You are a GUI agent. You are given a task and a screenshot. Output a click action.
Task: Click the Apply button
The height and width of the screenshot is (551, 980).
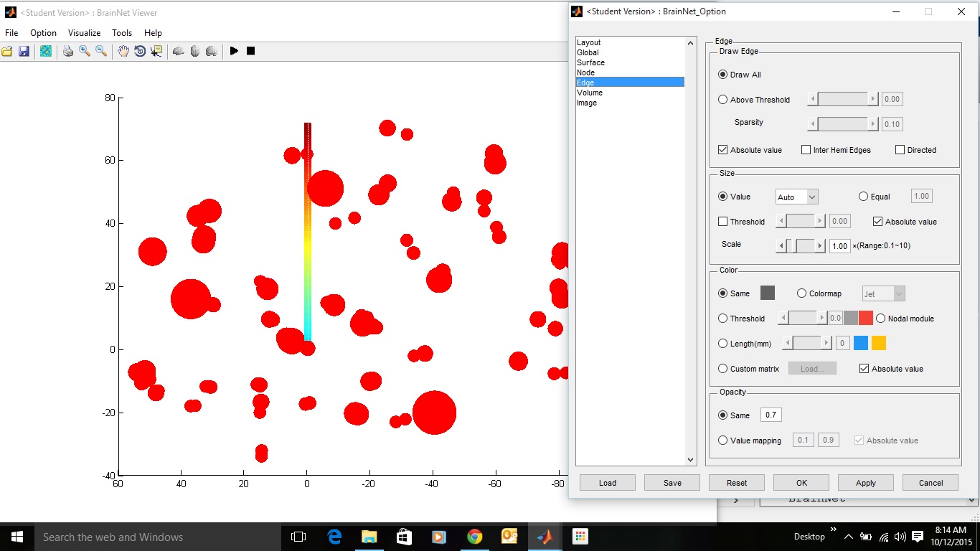(865, 483)
